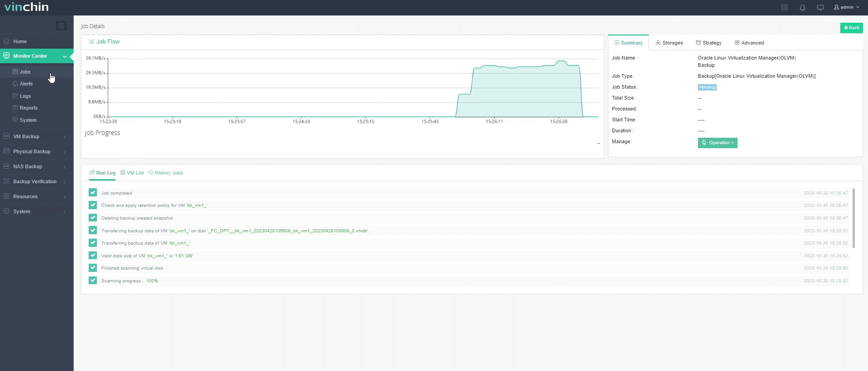Screen dimensions: 868x371
Task: Click the bottom System gear icon
Action: click(x=6, y=211)
